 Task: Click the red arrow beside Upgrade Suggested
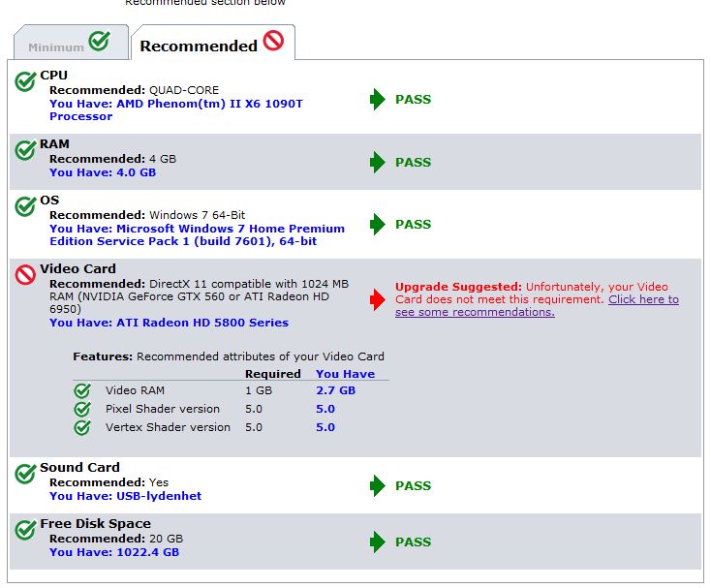(x=377, y=299)
